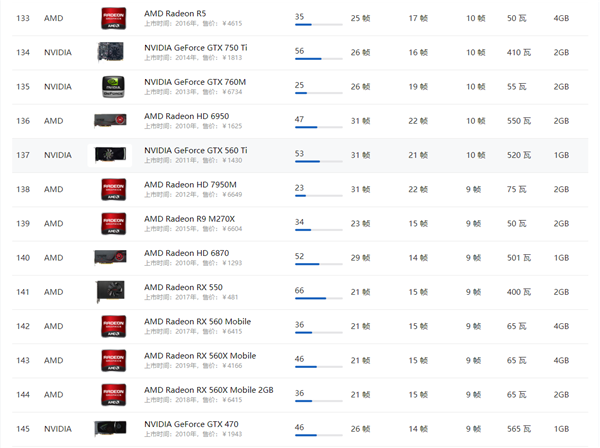The height and width of the screenshot is (448, 600).
Task: Click the score 34 for Radeon R9 M270X
Action: pyautogui.click(x=299, y=222)
